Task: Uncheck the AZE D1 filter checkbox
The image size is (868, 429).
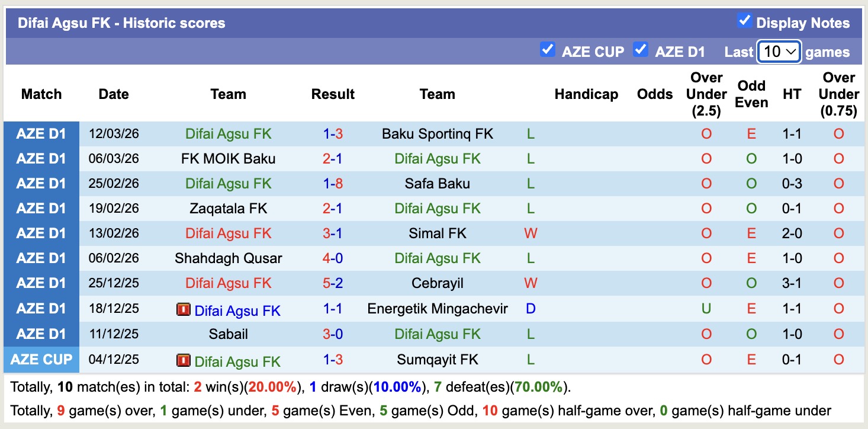Action: coord(640,50)
